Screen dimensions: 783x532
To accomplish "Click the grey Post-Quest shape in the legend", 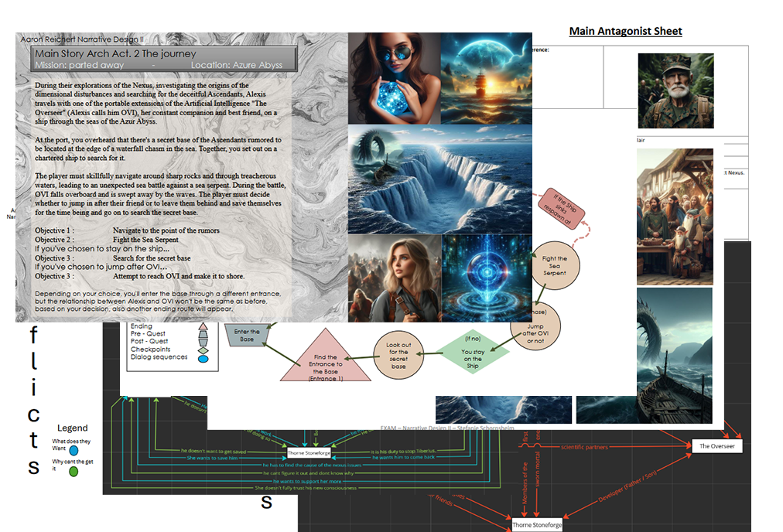I will [x=203, y=342].
